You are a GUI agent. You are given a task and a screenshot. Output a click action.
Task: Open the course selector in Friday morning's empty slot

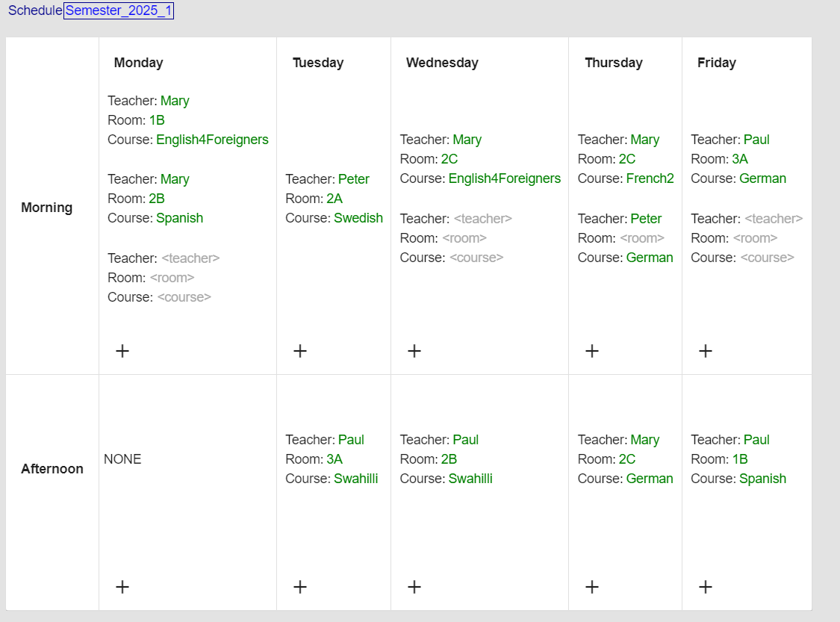(768, 257)
